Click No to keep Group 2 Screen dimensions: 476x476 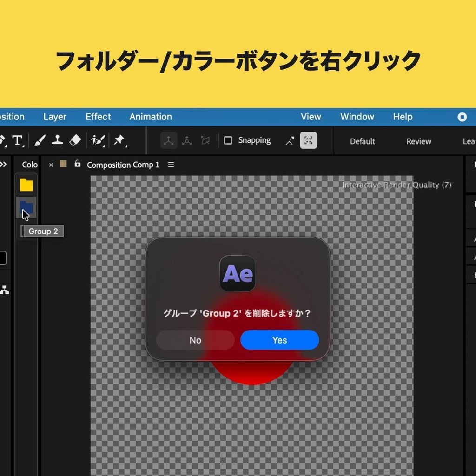pyautogui.click(x=195, y=340)
